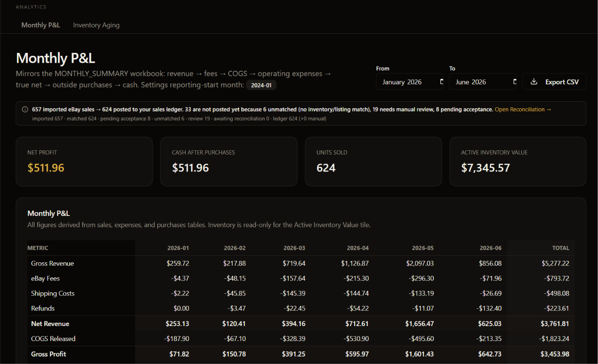Image resolution: width=598 pixels, height=364 pixels.
Task: Click calendar icon in January 2026 field
Action: [x=441, y=82]
